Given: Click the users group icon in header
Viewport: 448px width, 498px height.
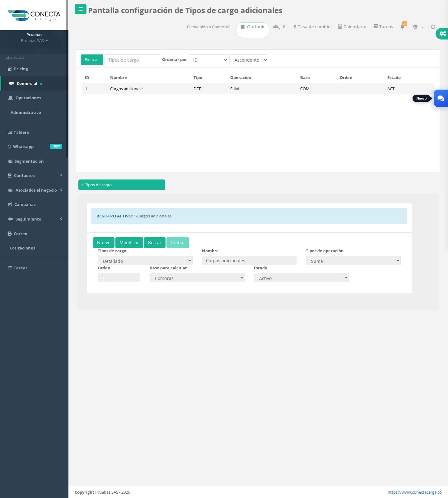Looking at the screenshot, I should 276,27.
